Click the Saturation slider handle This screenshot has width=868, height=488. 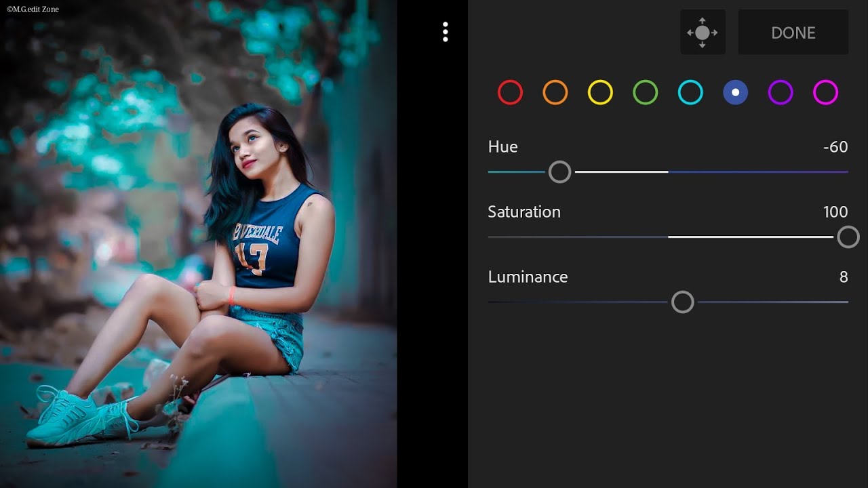(x=848, y=237)
